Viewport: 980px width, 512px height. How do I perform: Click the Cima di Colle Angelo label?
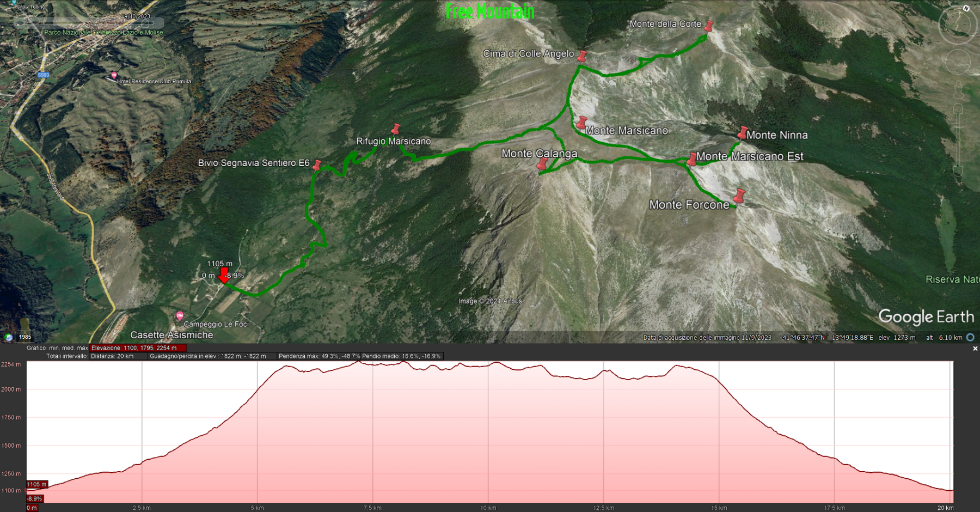(529, 53)
